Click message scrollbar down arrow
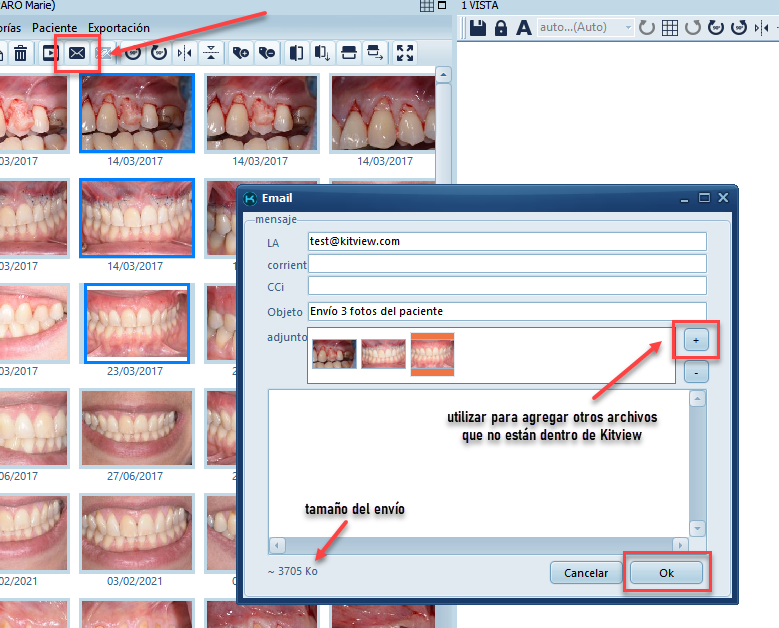Screen dimensions: 779x628 [x=697, y=528]
